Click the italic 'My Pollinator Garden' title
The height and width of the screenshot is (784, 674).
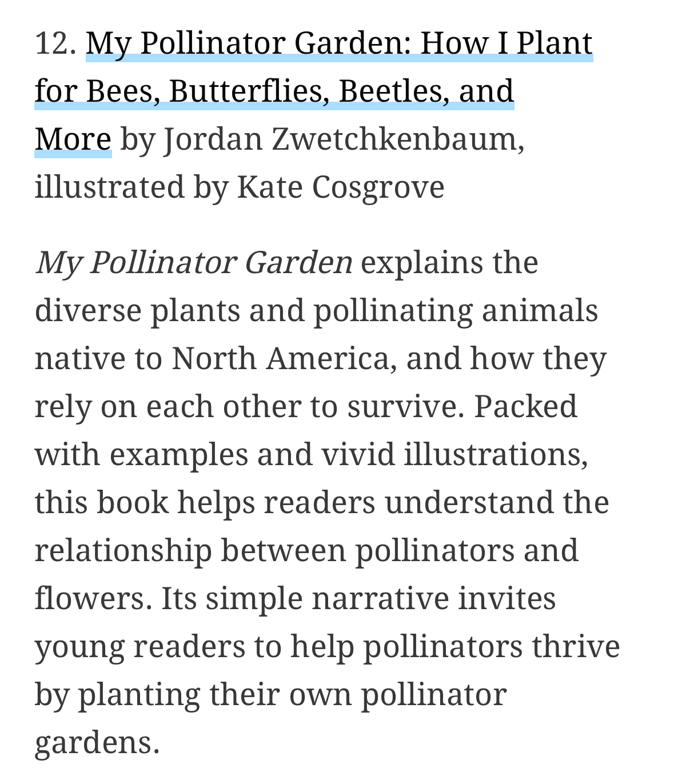click(194, 262)
